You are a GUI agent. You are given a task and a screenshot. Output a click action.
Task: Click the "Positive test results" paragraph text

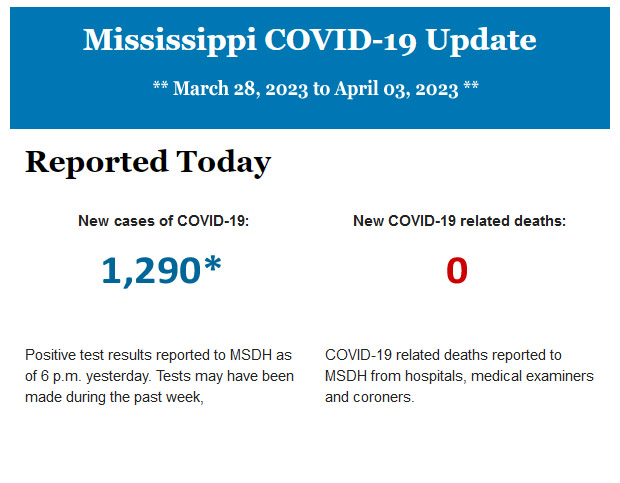[x=159, y=376]
